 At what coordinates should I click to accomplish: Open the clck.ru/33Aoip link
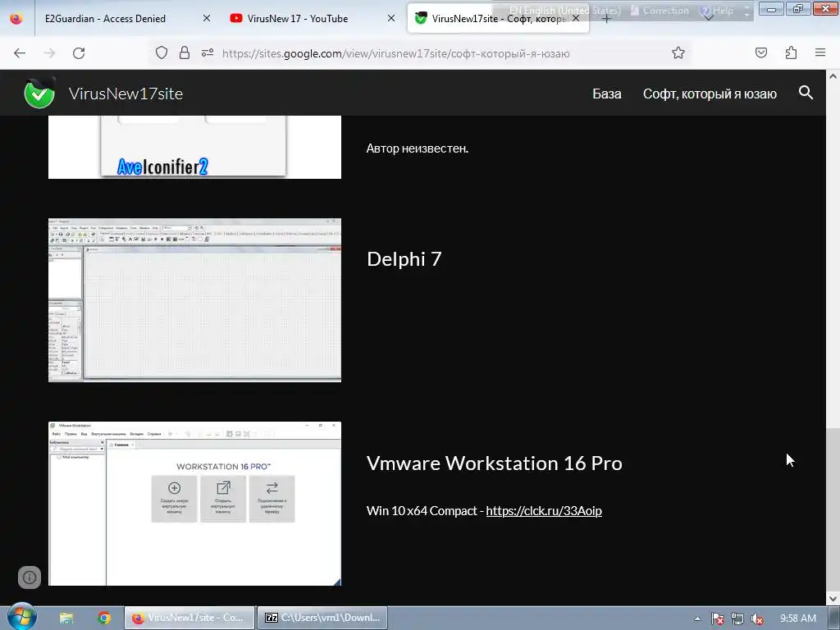point(544,510)
